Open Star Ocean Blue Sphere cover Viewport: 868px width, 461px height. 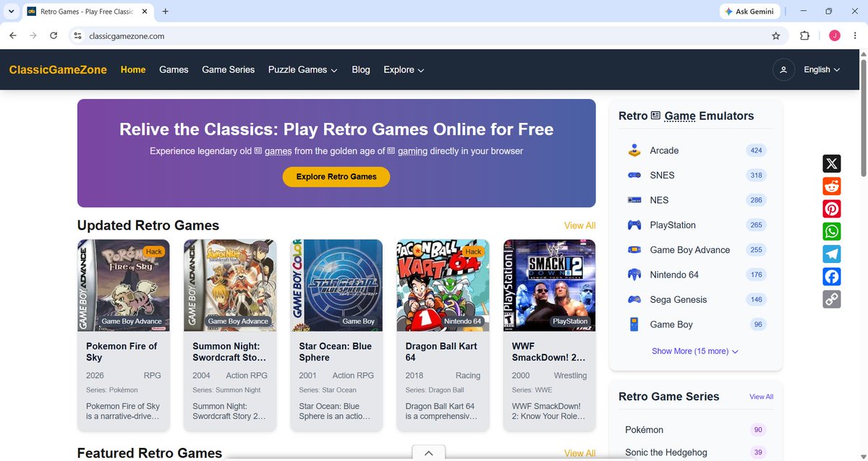tap(336, 285)
